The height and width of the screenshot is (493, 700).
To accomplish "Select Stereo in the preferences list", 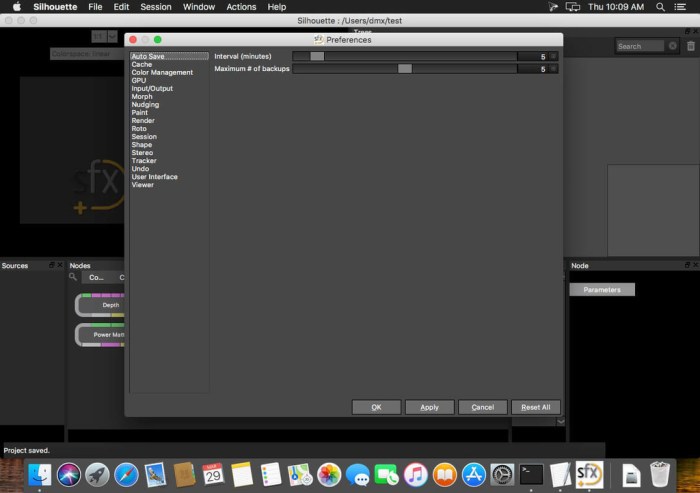I will 142,153.
